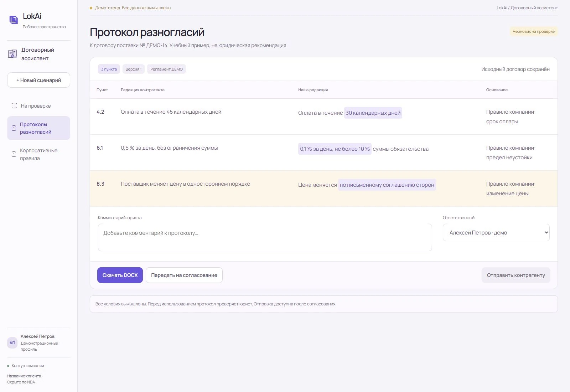Click the LokAi / Договорный ассистент breadcrumb
This screenshot has height=392, width=570.
click(x=527, y=8)
